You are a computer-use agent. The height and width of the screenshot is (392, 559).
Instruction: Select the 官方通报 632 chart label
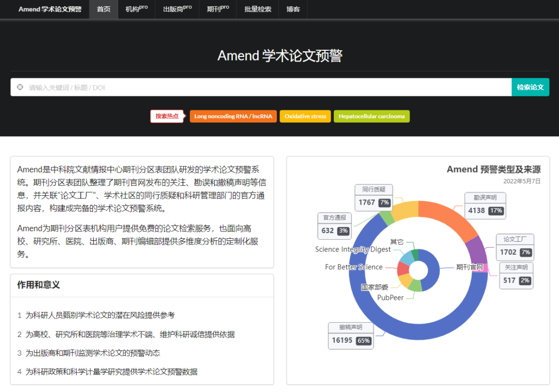click(335, 226)
